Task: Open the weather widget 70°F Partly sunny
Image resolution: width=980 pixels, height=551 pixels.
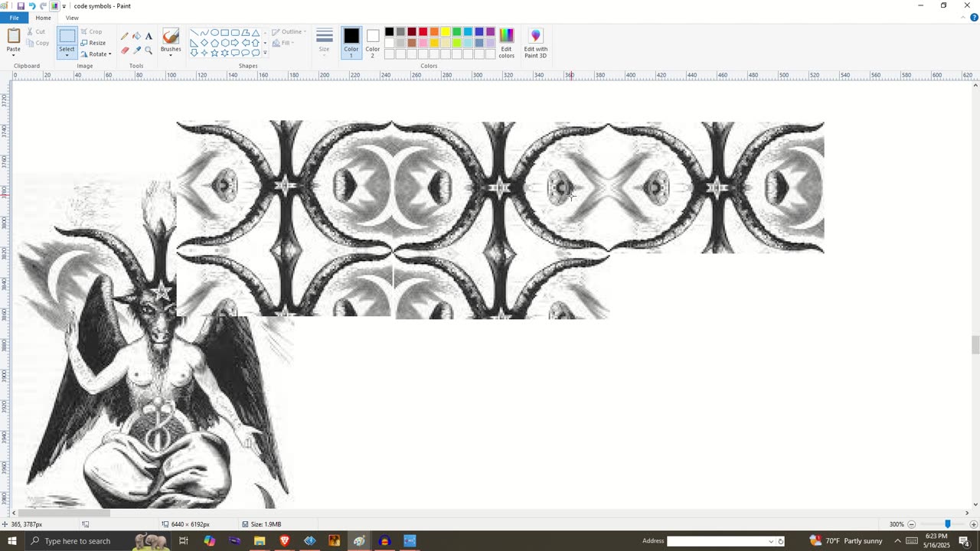Action: 846,541
